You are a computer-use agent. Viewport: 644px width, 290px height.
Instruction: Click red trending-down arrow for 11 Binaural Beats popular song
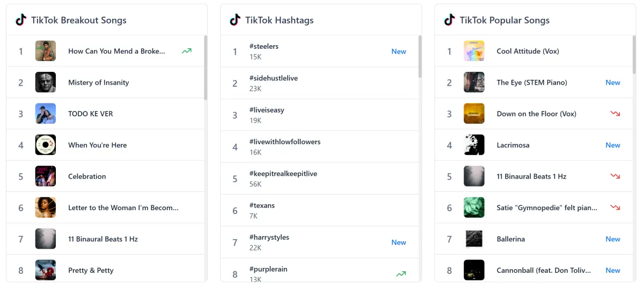pos(615,176)
